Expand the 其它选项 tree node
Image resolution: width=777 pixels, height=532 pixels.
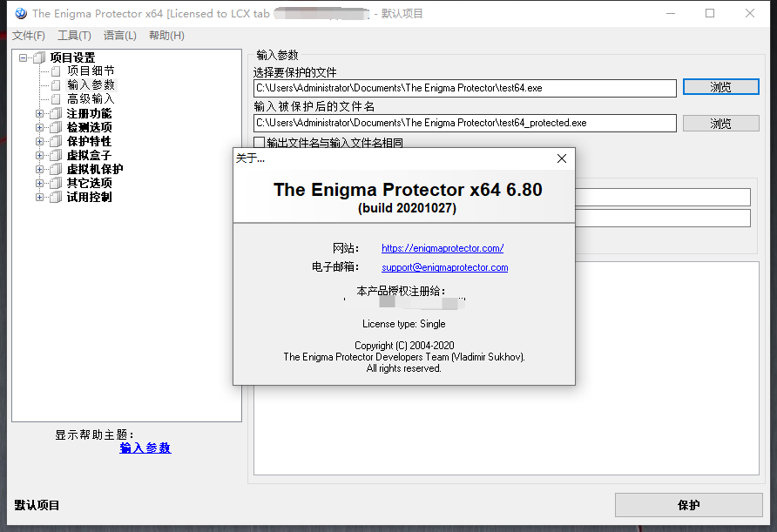[40, 183]
